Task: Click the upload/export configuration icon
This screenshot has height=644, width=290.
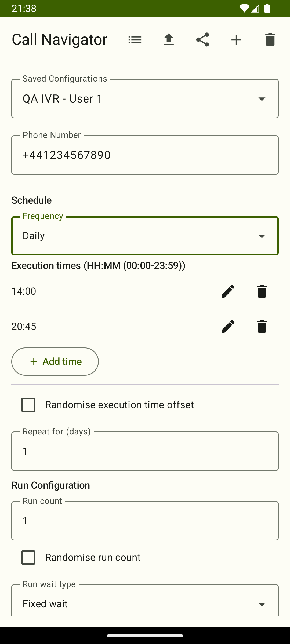Action: (169, 39)
